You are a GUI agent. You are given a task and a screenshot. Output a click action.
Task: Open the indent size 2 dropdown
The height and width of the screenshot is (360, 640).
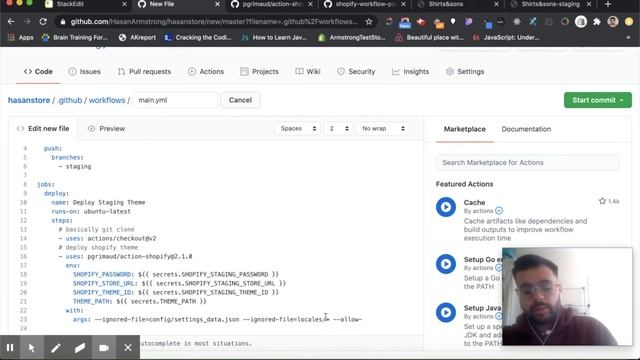339,129
